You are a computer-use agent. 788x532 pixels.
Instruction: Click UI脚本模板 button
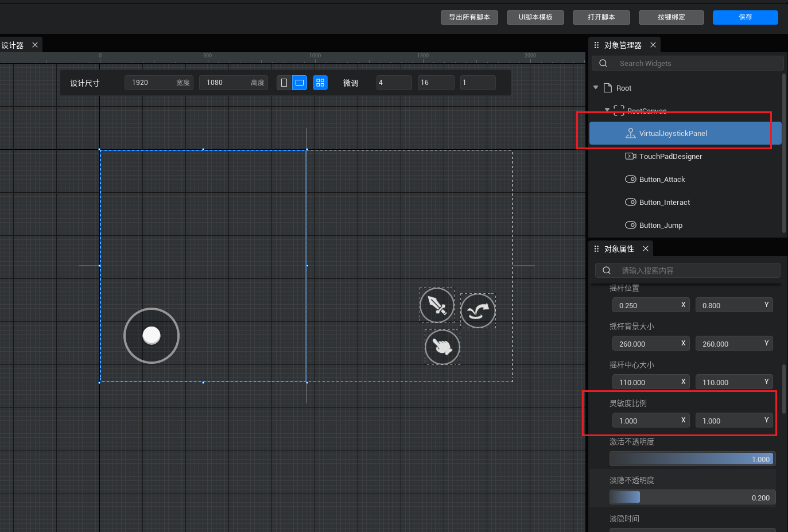point(535,17)
